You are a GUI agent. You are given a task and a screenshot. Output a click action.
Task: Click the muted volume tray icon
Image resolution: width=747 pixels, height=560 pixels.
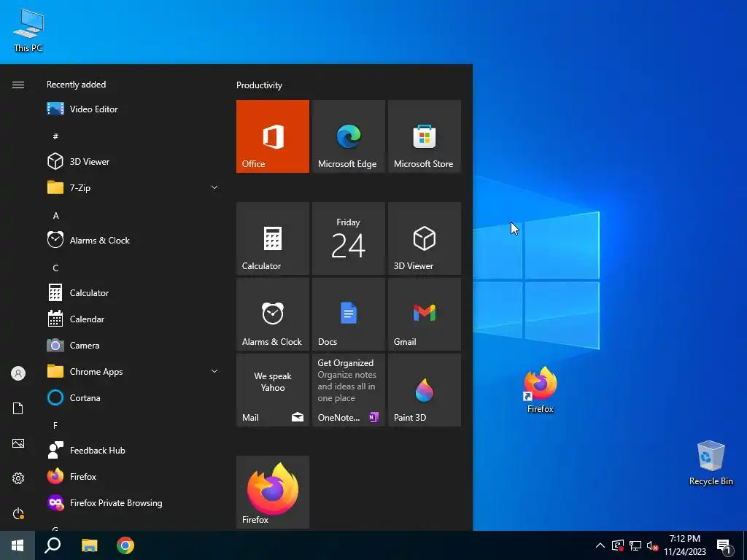pyautogui.click(x=652, y=545)
